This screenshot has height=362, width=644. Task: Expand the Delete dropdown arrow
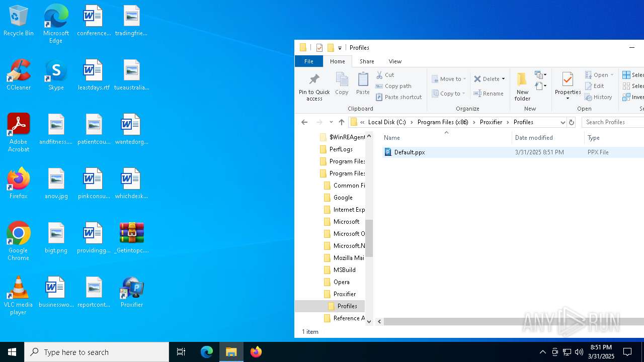coord(503,79)
